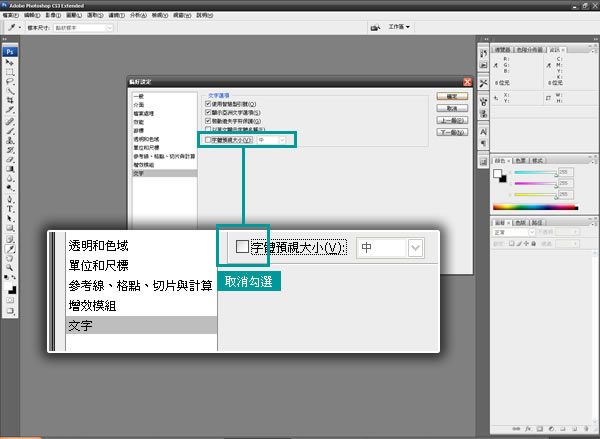Screen dimensions: 600x439
Task: Open the 樣本尺寸 sample size dropdown
Action: pos(83,28)
